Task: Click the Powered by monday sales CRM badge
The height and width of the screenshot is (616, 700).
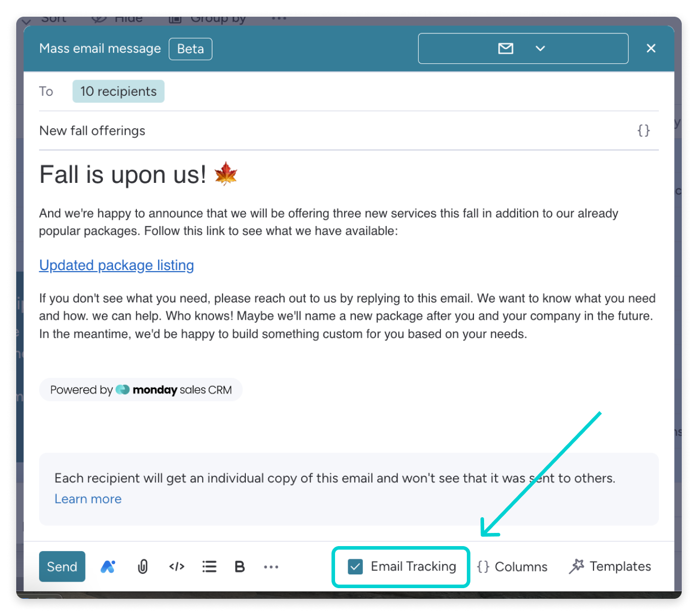Action: (141, 390)
